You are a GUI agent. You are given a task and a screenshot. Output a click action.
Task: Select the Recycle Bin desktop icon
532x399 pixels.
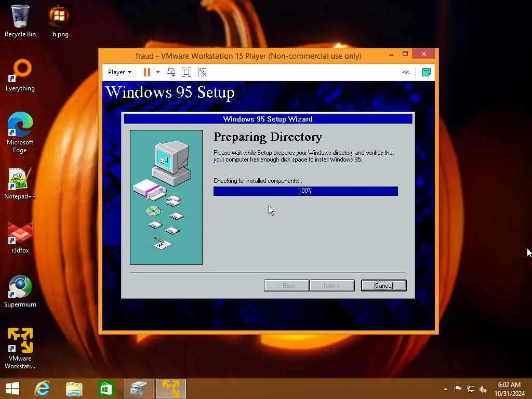pos(20,21)
